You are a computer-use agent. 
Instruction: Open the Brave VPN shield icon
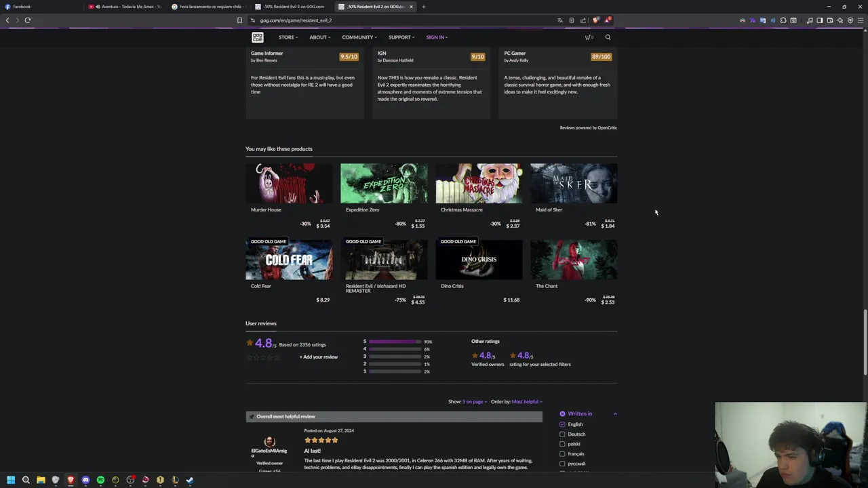point(850,20)
